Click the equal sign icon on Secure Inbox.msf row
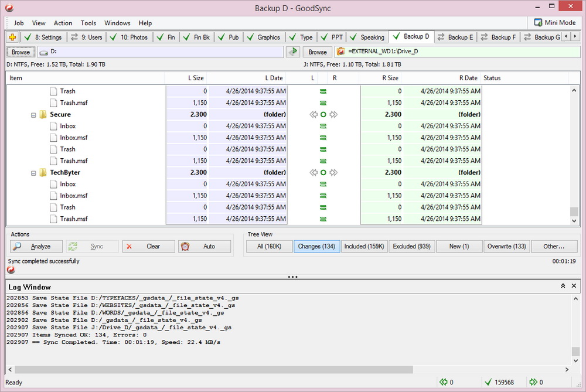586x392 pixels. pos(323,138)
